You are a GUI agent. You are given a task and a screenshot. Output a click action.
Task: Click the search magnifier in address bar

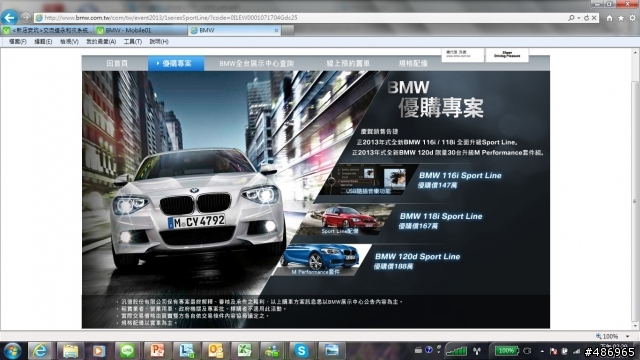click(x=571, y=18)
